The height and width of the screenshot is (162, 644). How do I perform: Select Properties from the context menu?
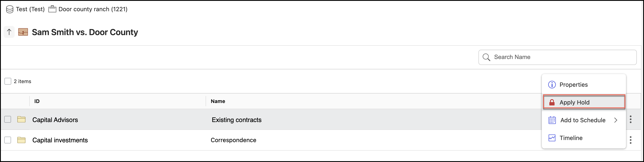pyautogui.click(x=574, y=84)
